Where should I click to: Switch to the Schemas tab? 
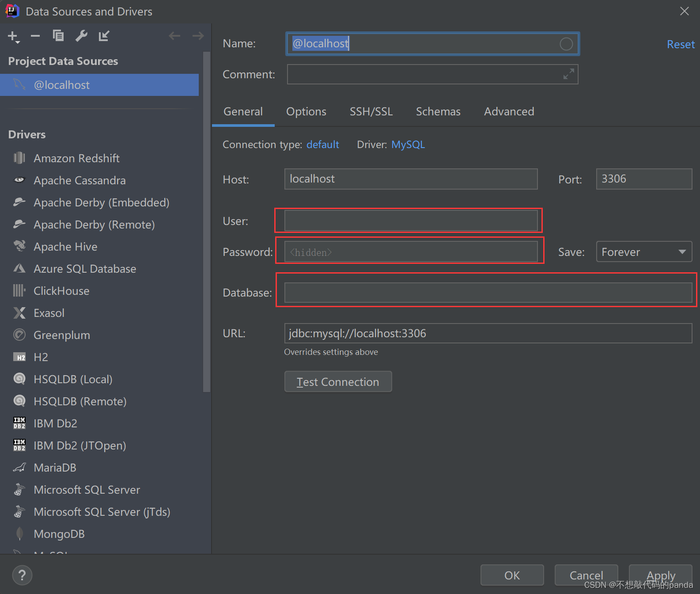pos(438,111)
